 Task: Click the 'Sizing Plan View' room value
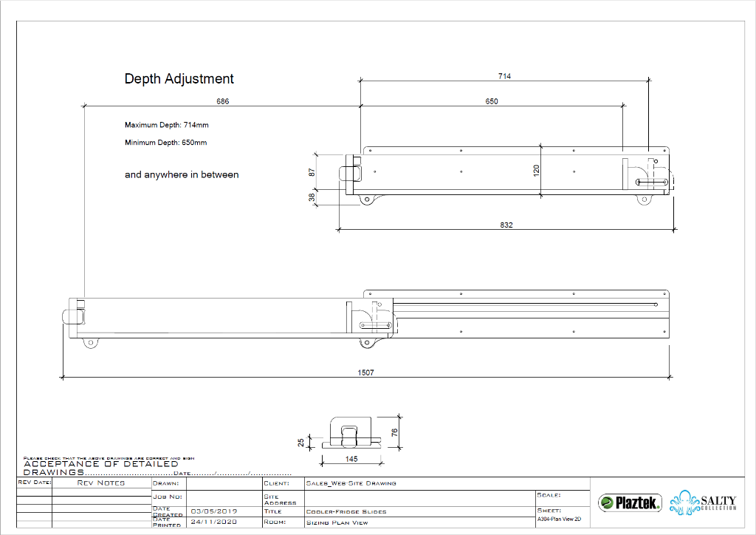click(x=337, y=522)
